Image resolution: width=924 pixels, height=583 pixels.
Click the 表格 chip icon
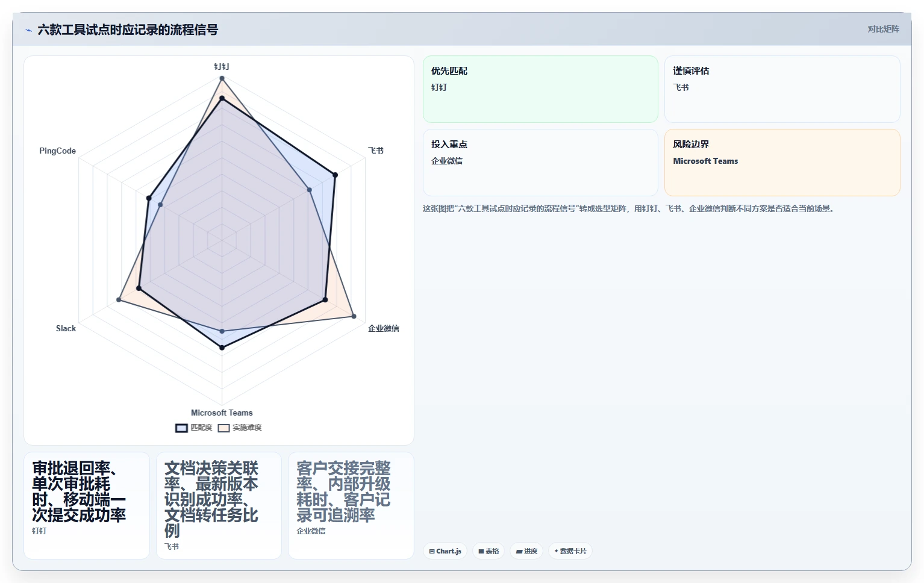point(481,551)
